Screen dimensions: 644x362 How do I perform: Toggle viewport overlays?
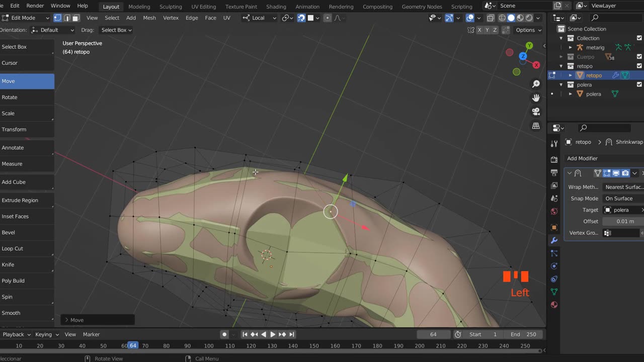click(470, 18)
